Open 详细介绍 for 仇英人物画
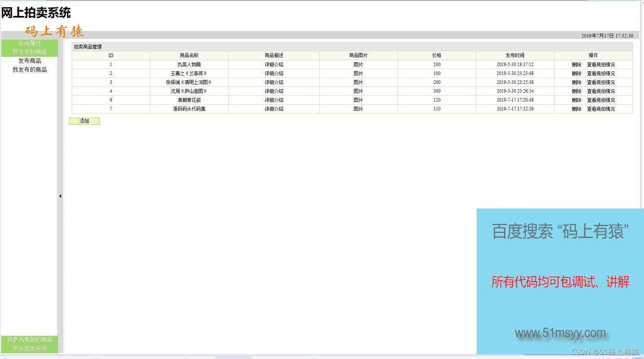Screen dimensions: 644x359 [x=274, y=65]
